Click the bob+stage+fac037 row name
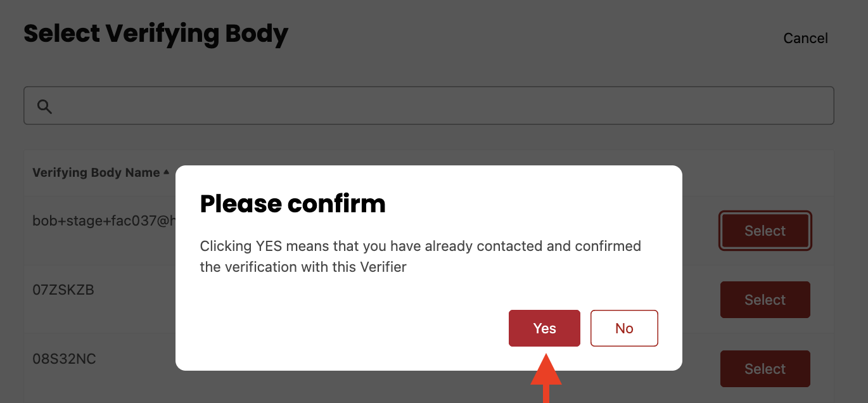 coord(104,221)
